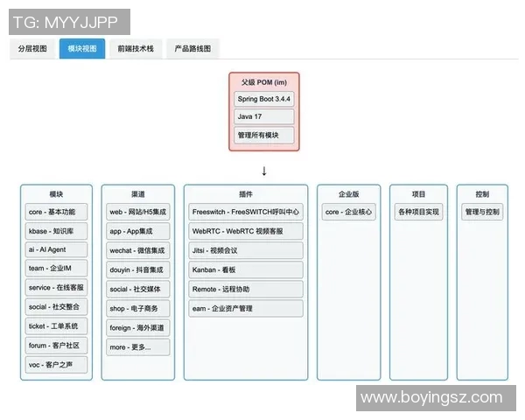Click the 父级 POM (im) heading
525x420 pixels.
pos(264,82)
